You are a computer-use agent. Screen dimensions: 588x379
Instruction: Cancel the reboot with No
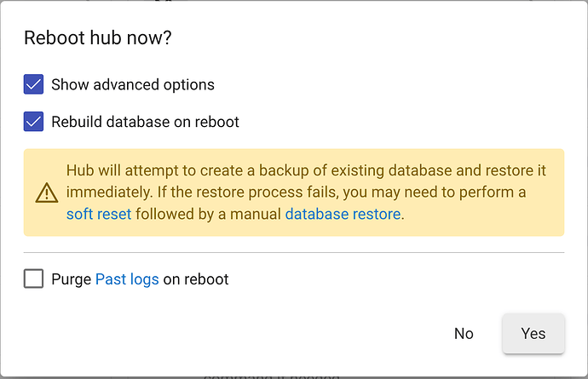tap(464, 333)
